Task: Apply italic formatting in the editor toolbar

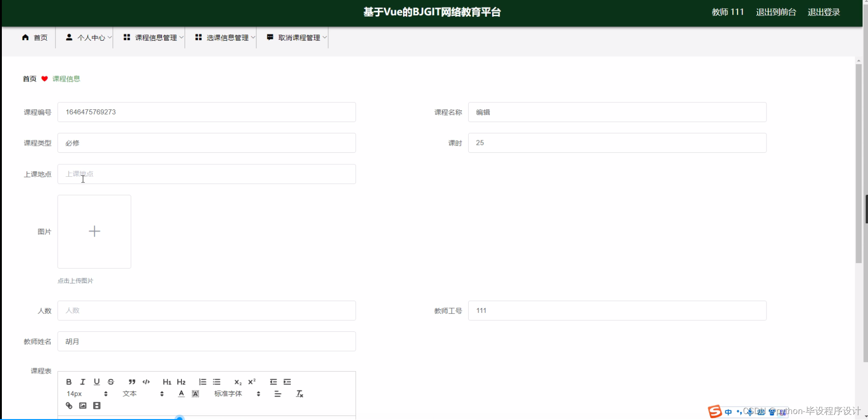Action: pyautogui.click(x=82, y=382)
